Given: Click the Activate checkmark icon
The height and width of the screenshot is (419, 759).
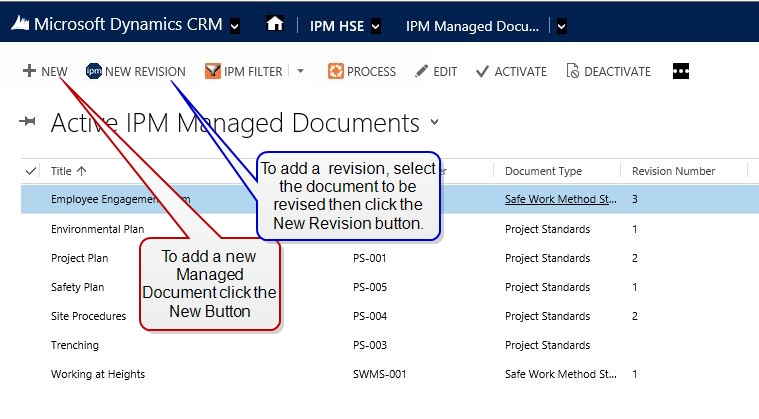Looking at the screenshot, I should (x=482, y=71).
